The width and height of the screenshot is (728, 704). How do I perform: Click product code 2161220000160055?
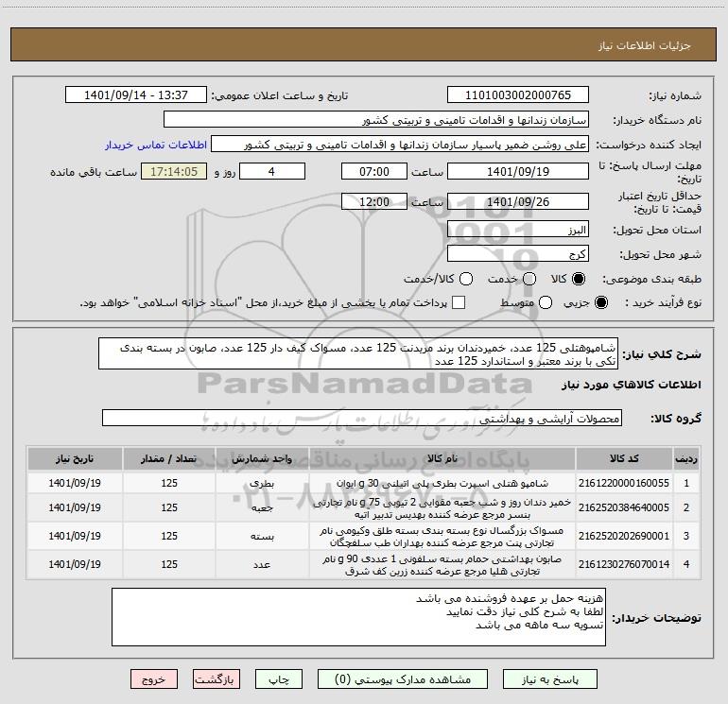click(624, 483)
